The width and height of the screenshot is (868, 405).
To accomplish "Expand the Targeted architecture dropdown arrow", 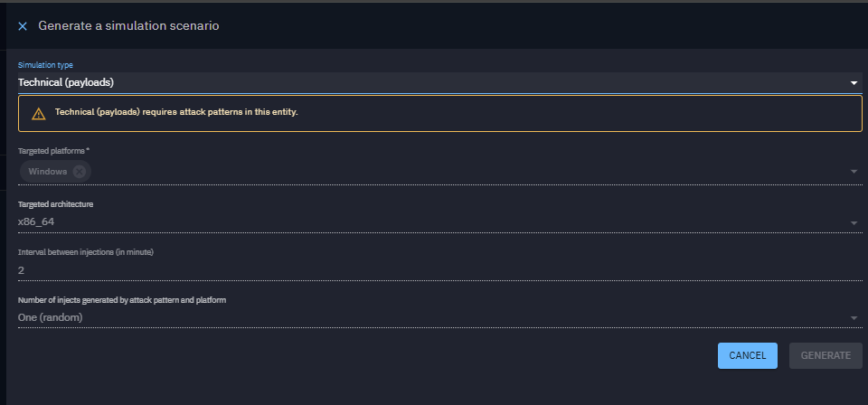I will coord(853,222).
